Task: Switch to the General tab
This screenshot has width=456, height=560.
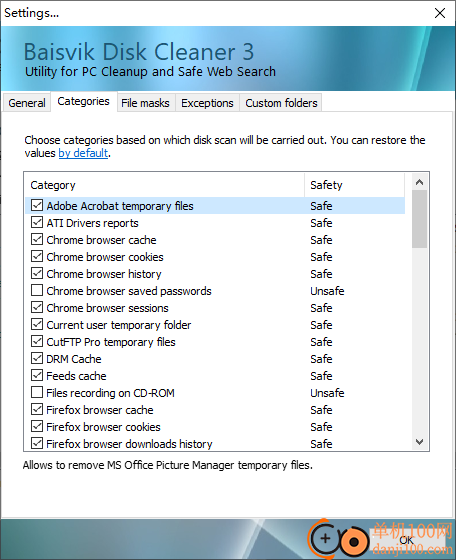Action: pyautogui.click(x=27, y=103)
